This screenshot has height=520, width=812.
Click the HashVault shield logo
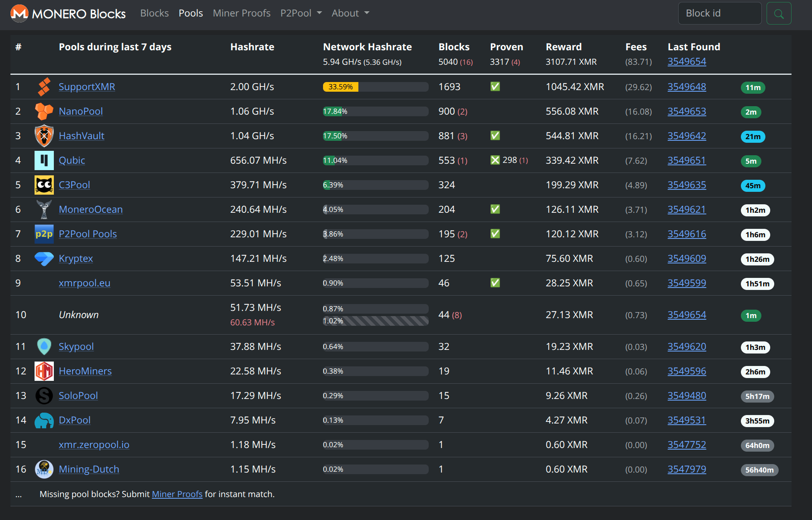(44, 136)
